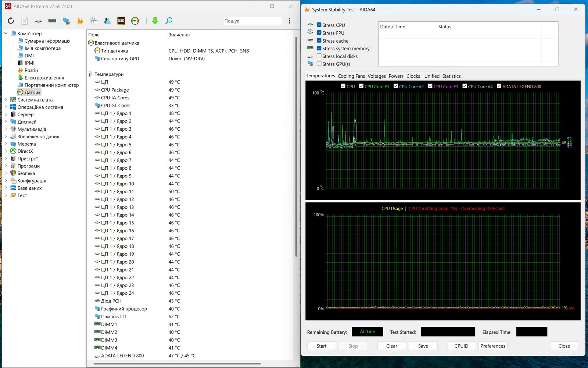Toggle the CPU graph legend checkbox
588x368 pixels.
tap(343, 86)
